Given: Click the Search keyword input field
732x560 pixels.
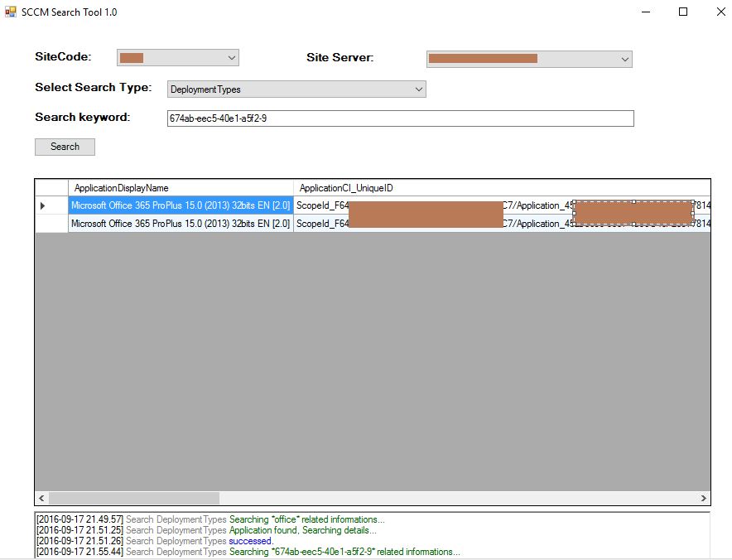Looking at the screenshot, I should pos(401,118).
